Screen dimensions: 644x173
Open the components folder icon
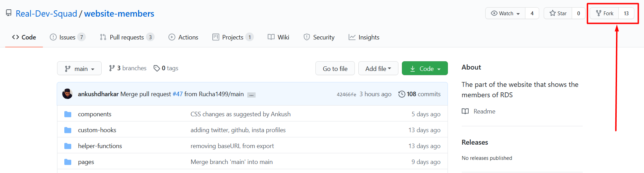tap(68, 114)
